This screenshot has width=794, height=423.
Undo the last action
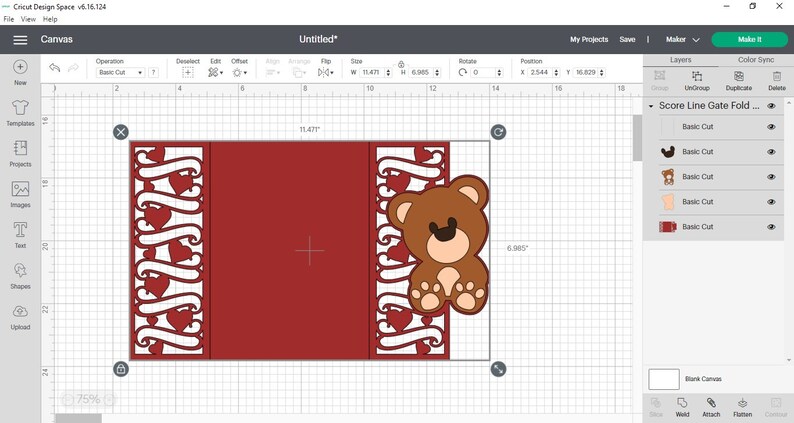click(x=55, y=68)
